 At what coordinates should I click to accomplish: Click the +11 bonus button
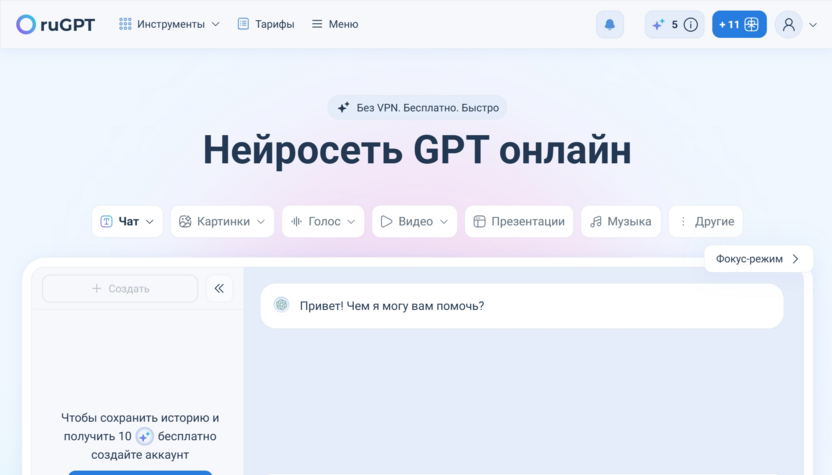(739, 24)
